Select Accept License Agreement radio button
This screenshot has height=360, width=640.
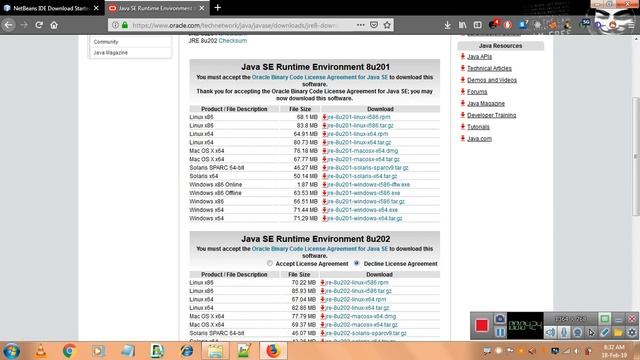270,264
